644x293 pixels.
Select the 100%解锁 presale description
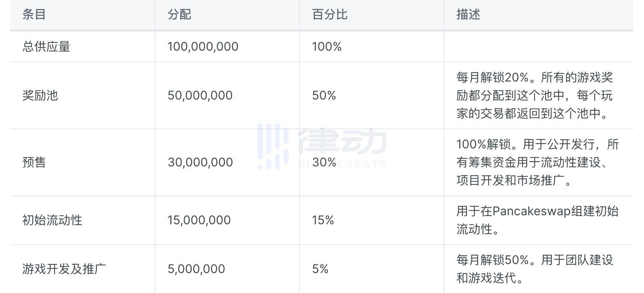(x=538, y=162)
